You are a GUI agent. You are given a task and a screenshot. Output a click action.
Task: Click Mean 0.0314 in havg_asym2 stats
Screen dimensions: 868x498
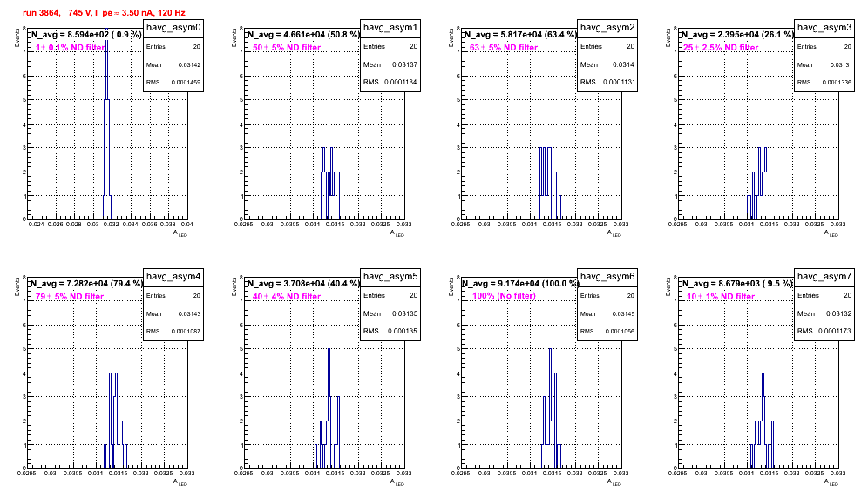(607, 64)
